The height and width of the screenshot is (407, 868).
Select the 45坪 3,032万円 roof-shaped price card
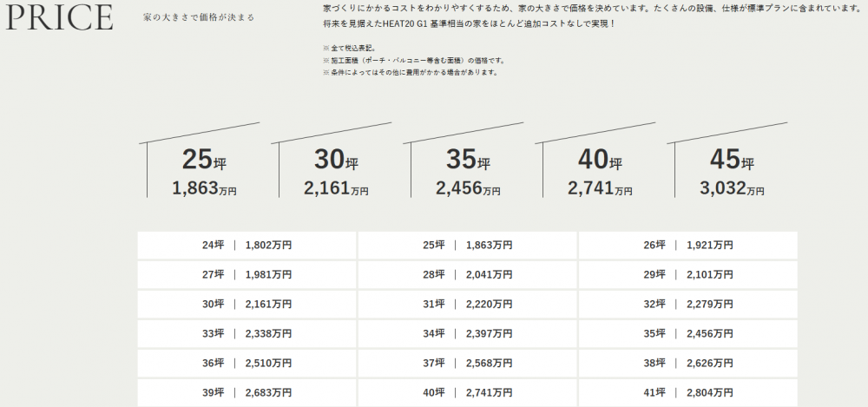pos(732,172)
